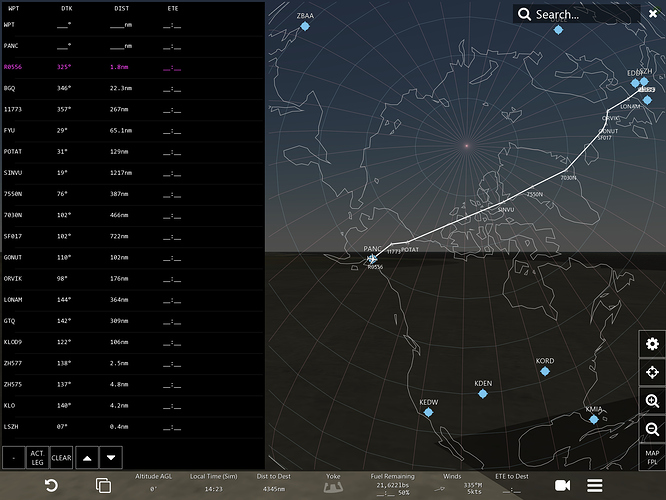Viewport: 666px width, 500px height.
Task: Select the KLO waypoint row
Action: tap(133, 405)
